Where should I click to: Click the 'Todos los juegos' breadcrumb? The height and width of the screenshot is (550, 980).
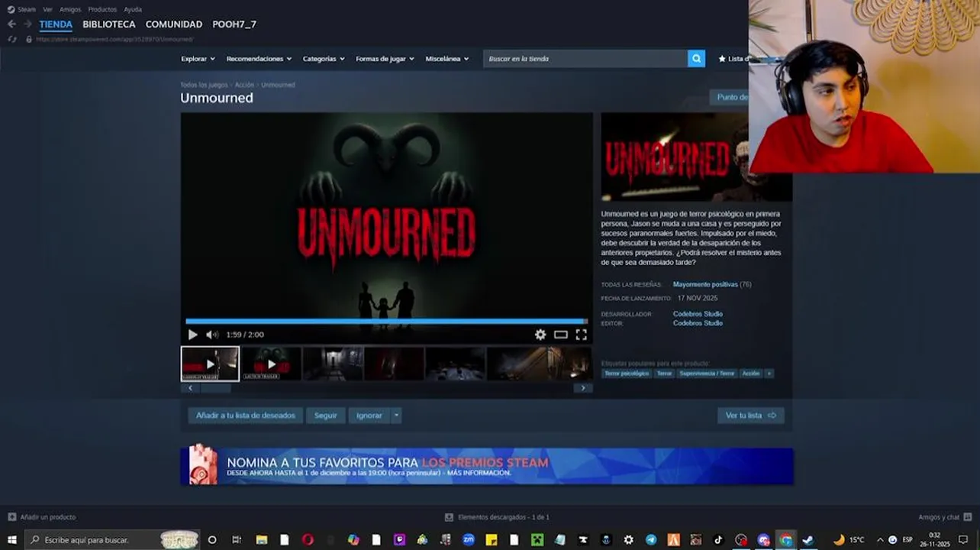[x=204, y=85]
